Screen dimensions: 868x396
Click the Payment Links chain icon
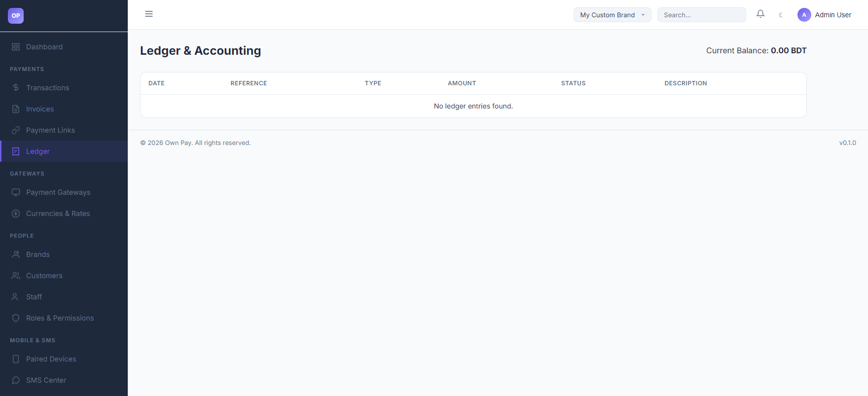16,130
